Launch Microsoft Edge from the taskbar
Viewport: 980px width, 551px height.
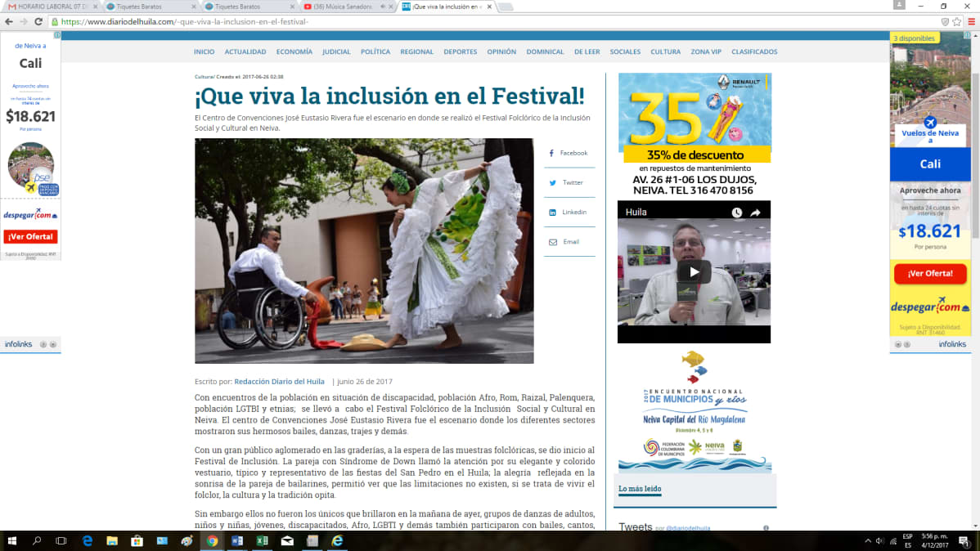click(87, 541)
